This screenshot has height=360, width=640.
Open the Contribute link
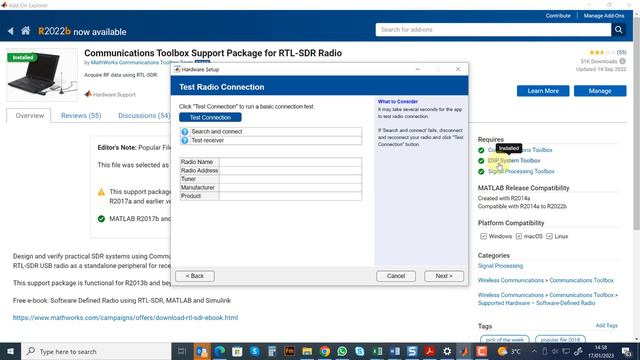pyautogui.click(x=558, y=16)
